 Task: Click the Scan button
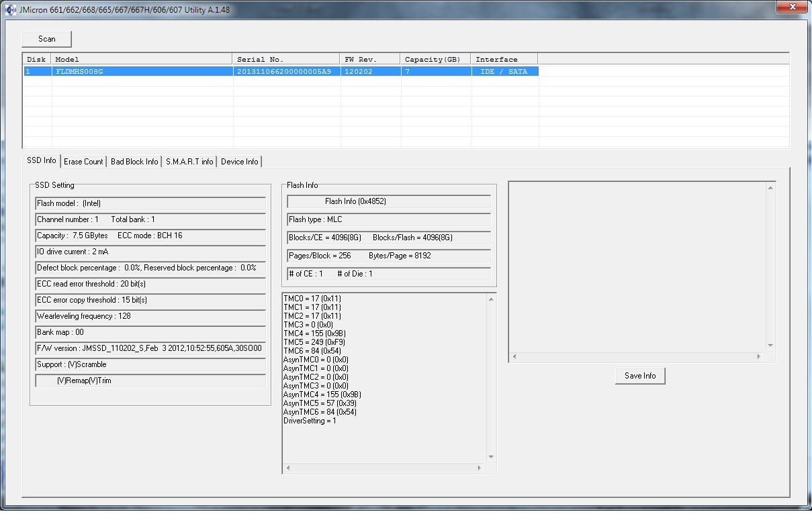coord(46,39)
